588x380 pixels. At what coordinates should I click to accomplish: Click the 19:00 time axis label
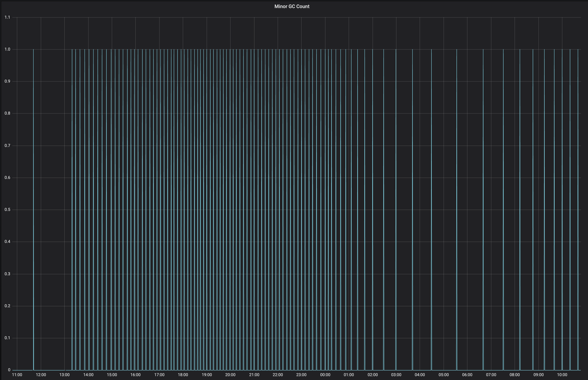(207, 375)
